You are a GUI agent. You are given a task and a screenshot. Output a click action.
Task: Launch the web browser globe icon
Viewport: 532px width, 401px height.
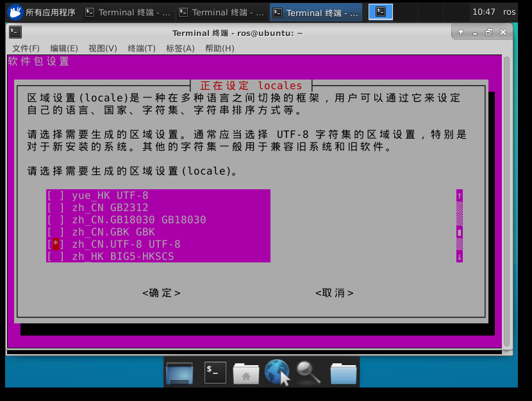(277, 372)
